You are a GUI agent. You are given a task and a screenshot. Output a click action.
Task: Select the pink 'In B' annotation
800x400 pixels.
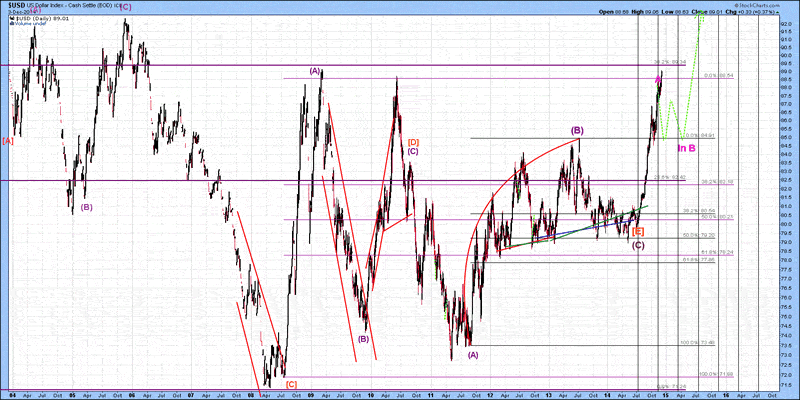point(686,149)
